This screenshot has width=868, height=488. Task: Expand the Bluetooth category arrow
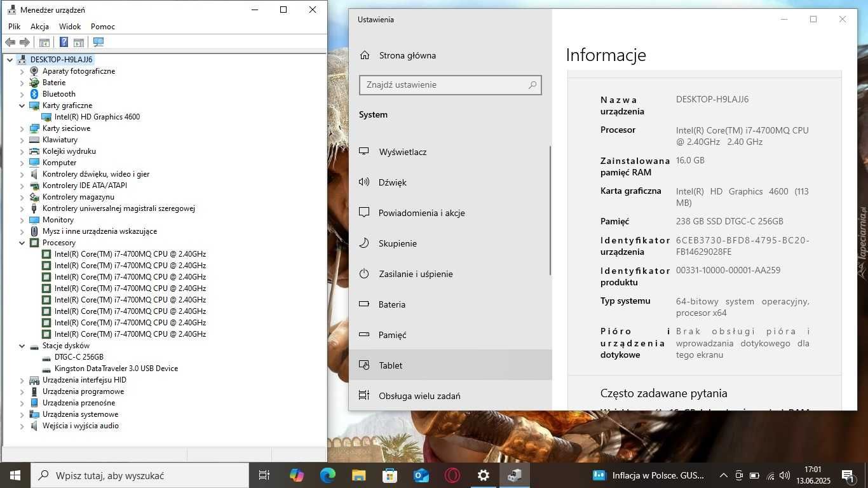[x=22, y=94]
